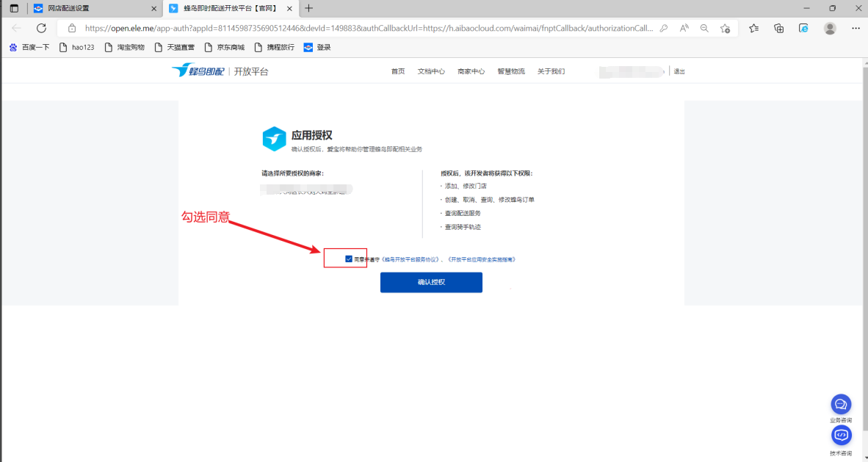Open browser Settings and more (…) menu
Screen dimensions: 868x462
pos(856,28)
